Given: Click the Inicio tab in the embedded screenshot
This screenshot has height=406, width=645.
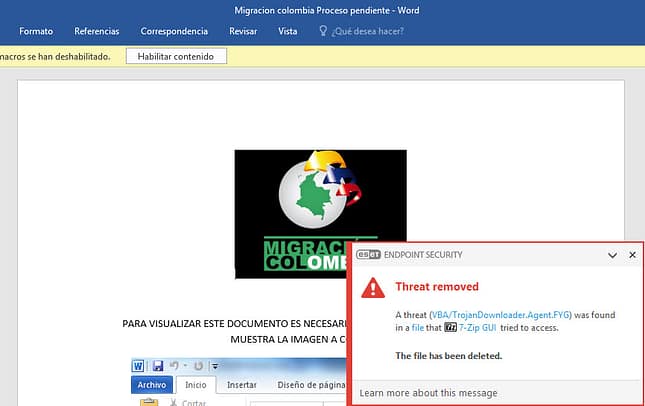Looking at the screenshot, I should 196,385.
